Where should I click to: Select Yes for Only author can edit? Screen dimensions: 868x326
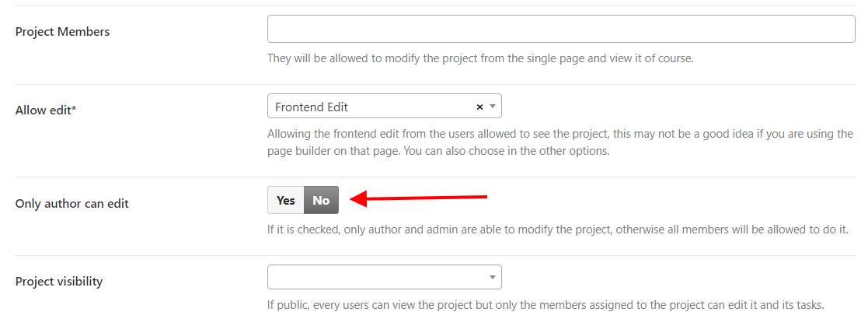286,200
